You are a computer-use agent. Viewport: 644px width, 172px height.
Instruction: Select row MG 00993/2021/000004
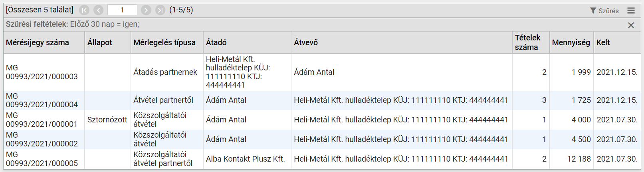point(322,100)
